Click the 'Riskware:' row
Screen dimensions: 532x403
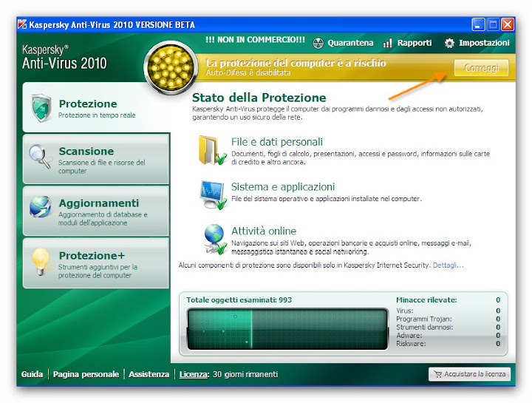click(448, 344)
